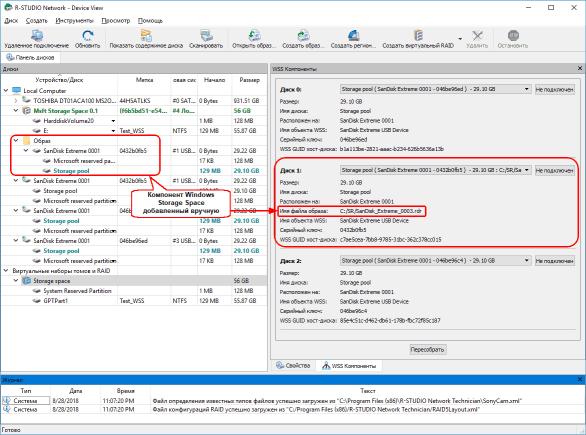Switch to the Свойства tab

293,365
